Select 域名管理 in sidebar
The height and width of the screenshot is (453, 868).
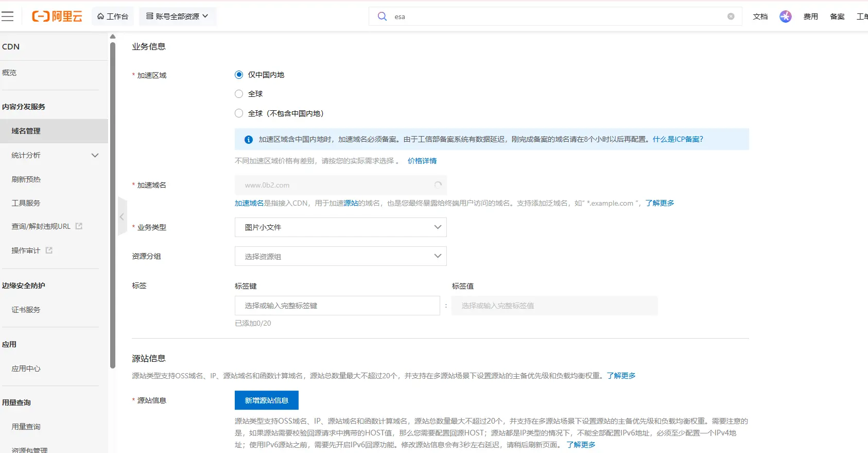coord(54,131)
